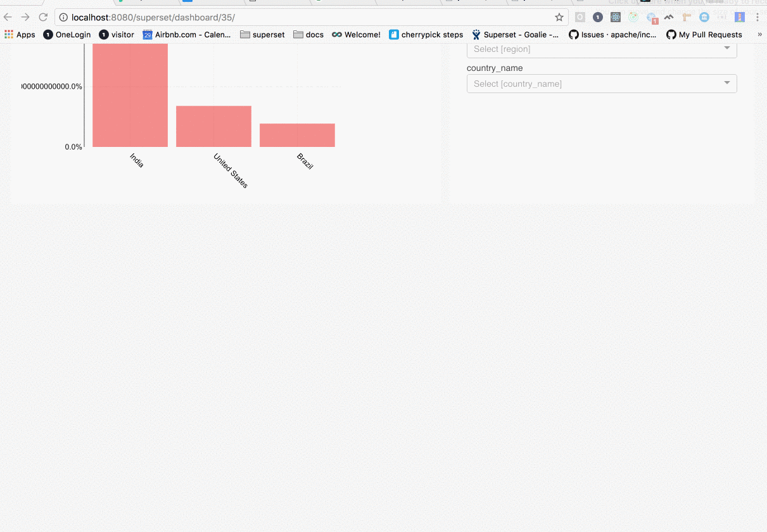Click the Brazil axis label
The image size is (767, 532).
coord(305,161)
